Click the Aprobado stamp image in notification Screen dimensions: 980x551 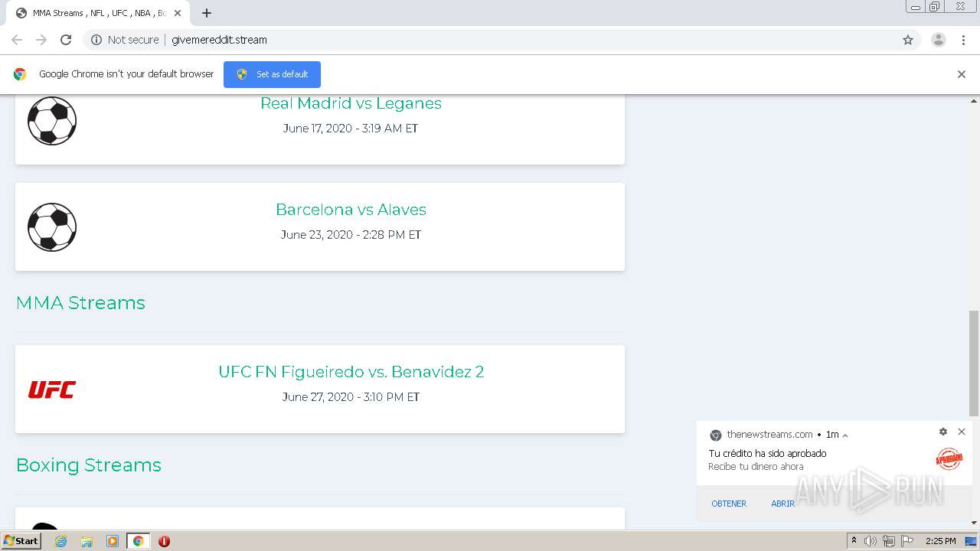[x=949, y=459]
